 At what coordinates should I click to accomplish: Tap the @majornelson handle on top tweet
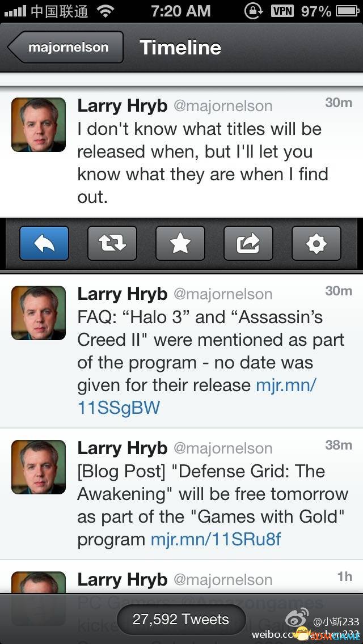223,106
